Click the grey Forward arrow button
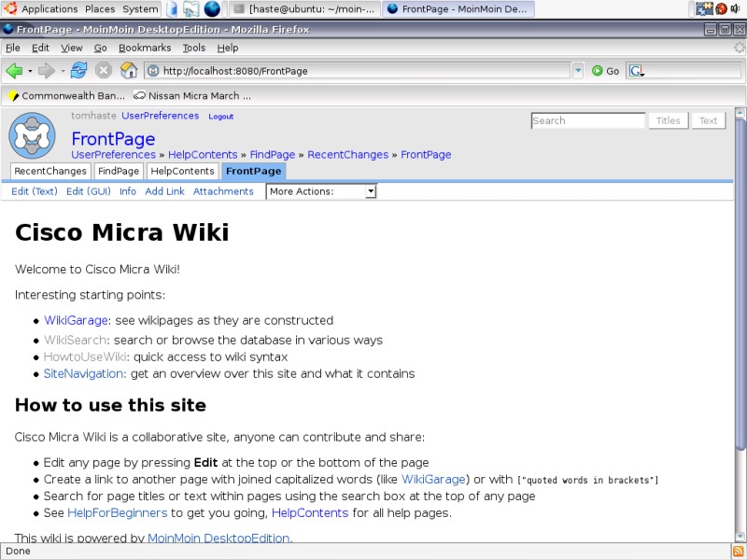The image size is (747, 560). (x=46, y=71)
